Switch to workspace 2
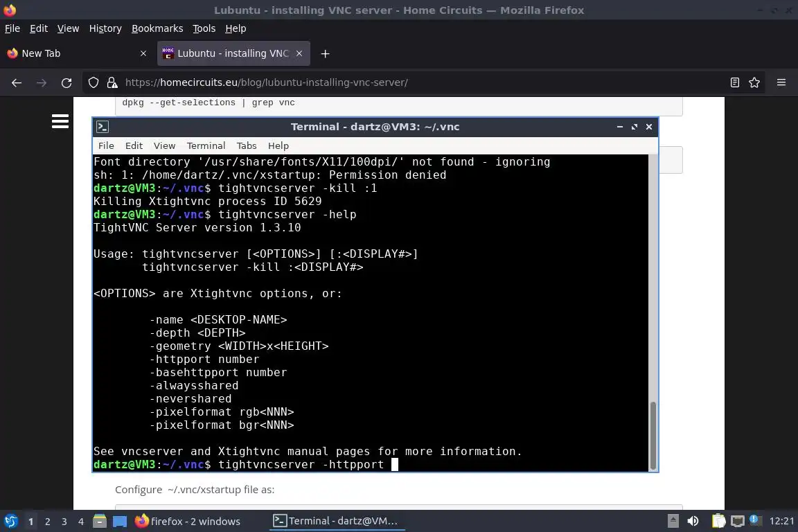Screen dimensions: 798x532 point(47,522)
